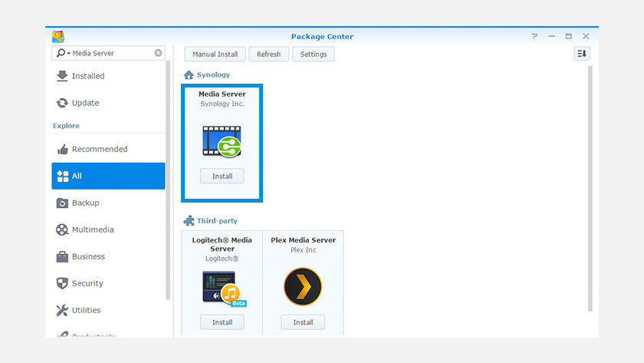Maximize the Package Center window
The height and width of the screenshot is (363, 644).
[x=569, y=37]
